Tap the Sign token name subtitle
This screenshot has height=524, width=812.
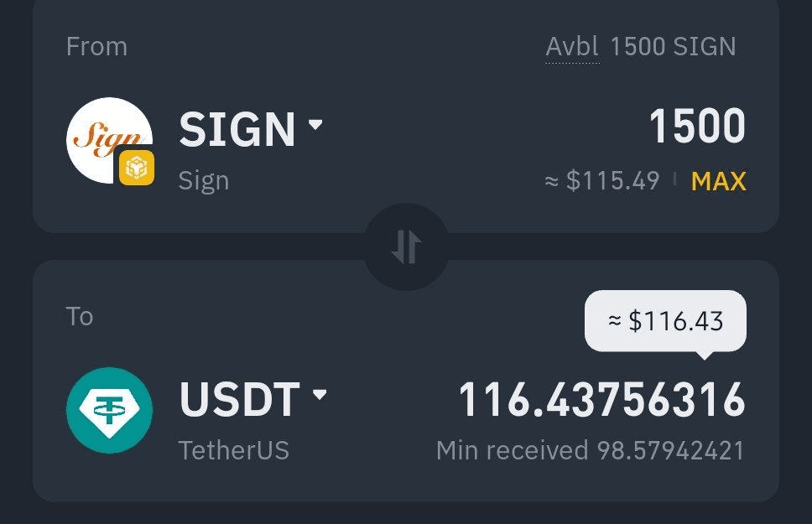click(x=204, y=182)
